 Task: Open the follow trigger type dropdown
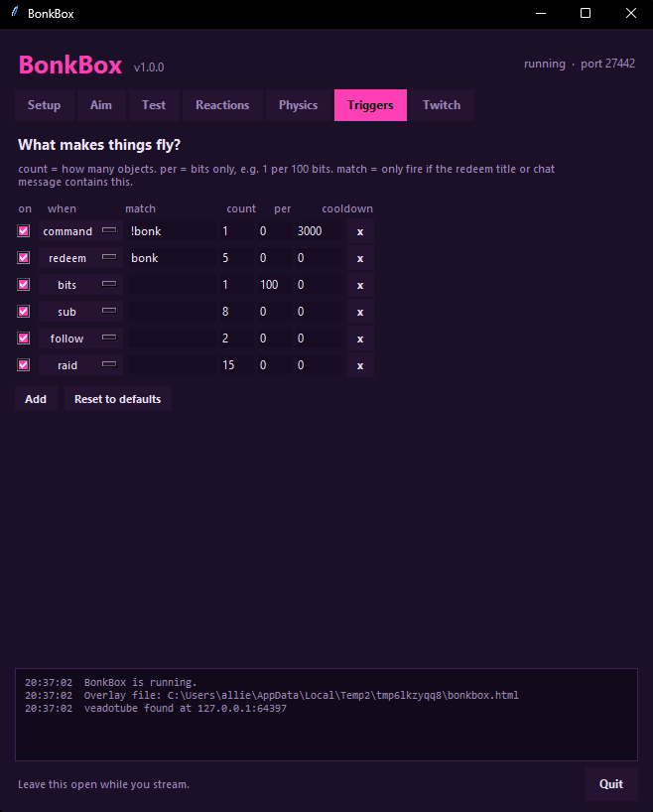click(x=80, y=338)
